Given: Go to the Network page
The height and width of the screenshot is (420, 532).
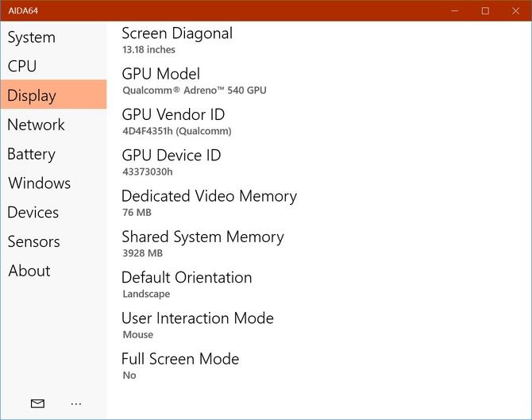Looking at the screenshot, I should [x=37, y=125].
